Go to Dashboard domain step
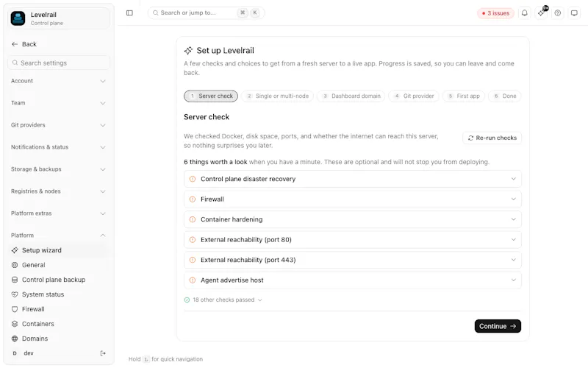The image size is (588, 368). [x=351, y=96]
